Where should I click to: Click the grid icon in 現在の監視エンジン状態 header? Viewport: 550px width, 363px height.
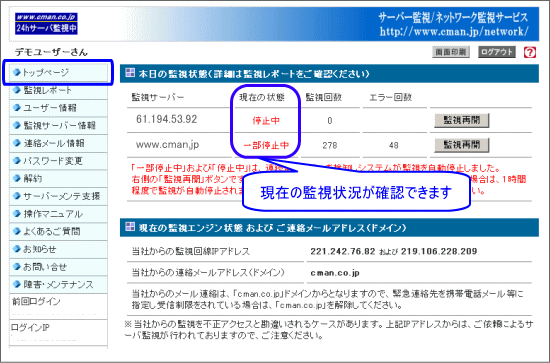(130, 227)
